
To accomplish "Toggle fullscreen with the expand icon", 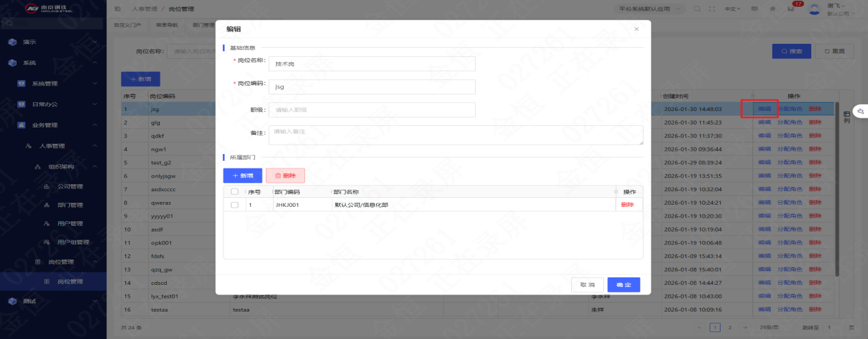I will pos(712,9).
